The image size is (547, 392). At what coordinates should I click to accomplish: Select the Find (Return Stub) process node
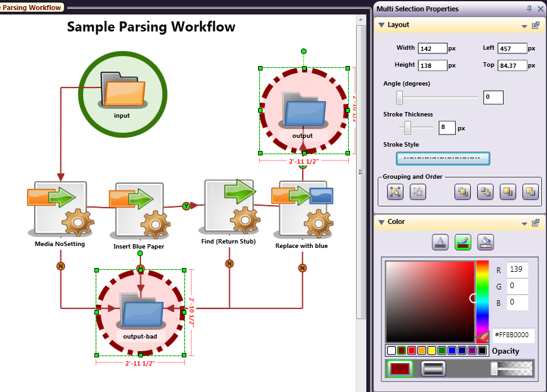(229, 206)
